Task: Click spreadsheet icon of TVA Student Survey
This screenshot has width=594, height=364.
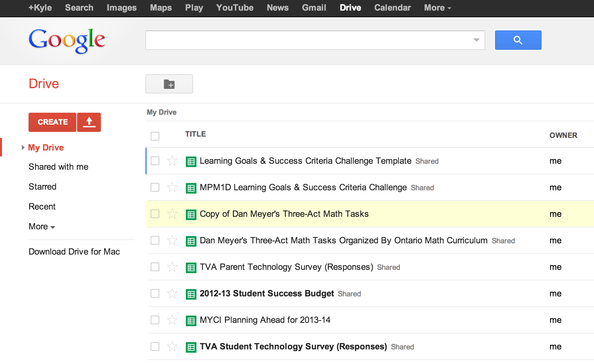Action: coord(191,347)
